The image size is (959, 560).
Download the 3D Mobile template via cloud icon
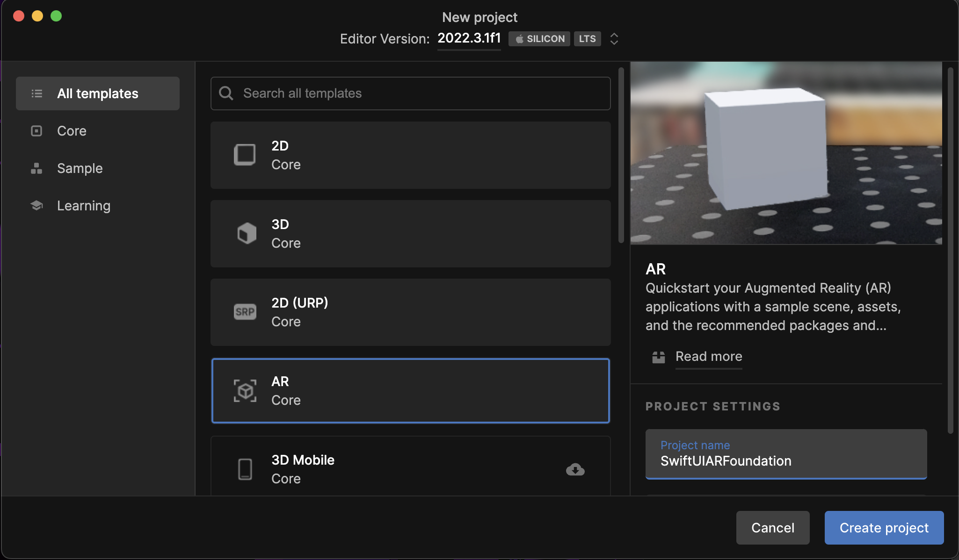575,469
